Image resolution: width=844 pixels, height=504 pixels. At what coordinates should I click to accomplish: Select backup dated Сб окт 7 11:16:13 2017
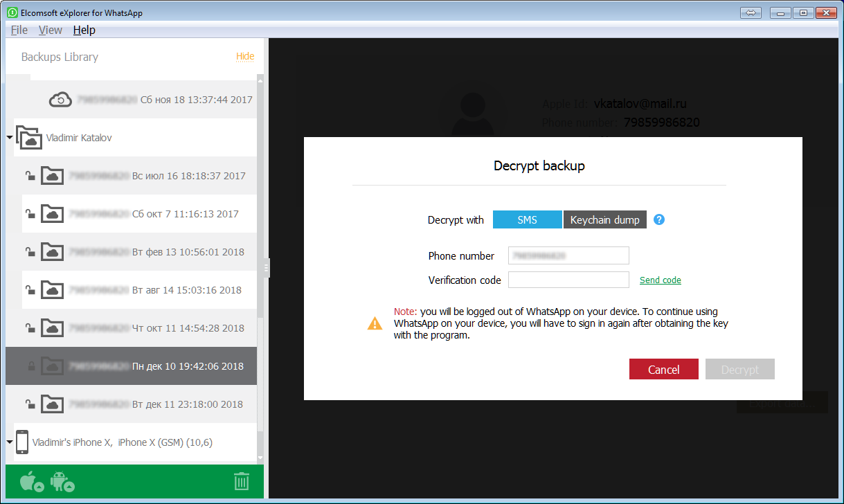tap(139, 214)
